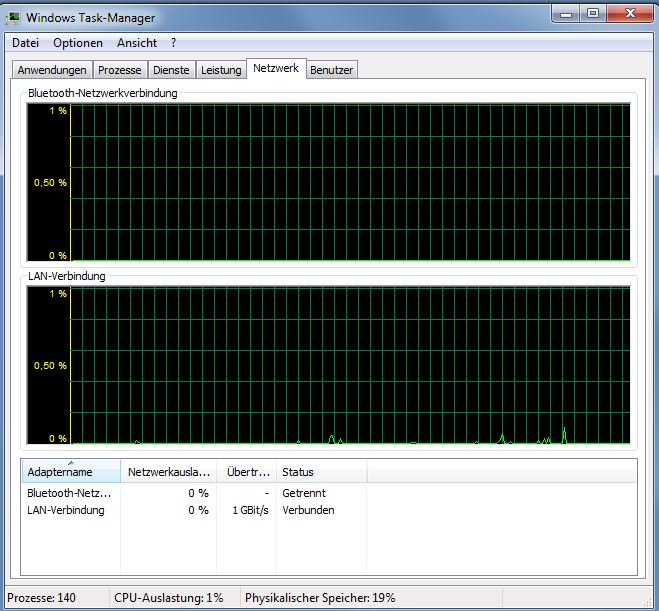Select the Netzwerk tab

click(276, 68)
